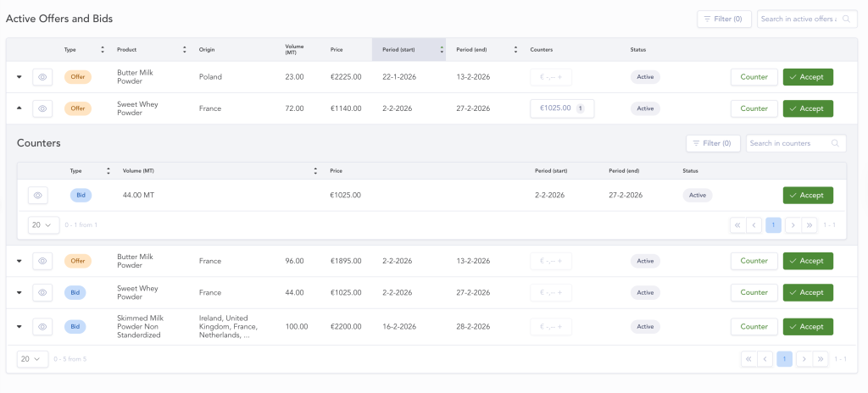Open eye icon for Skimmed Milk Powder bid
Image resolution: width=868 pixels, height=393 pixels.
(42, 327)
